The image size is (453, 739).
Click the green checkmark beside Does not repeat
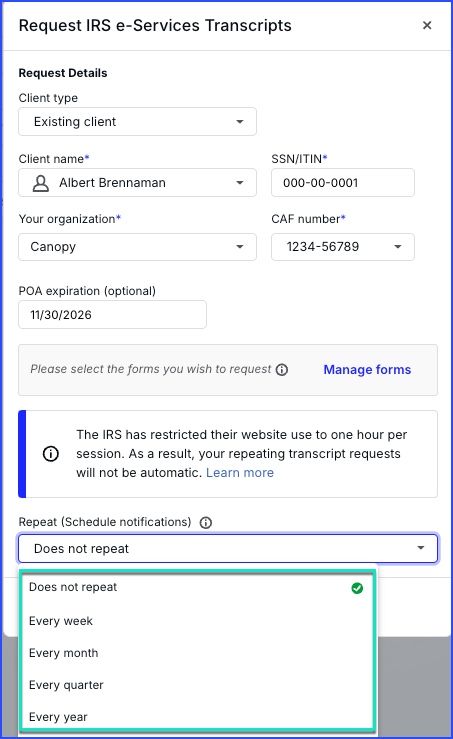pos(357,588)
